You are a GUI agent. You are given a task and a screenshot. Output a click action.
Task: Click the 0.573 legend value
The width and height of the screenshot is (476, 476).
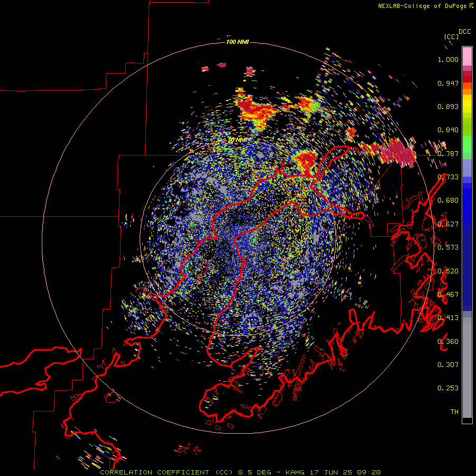[x=448, y=247]
